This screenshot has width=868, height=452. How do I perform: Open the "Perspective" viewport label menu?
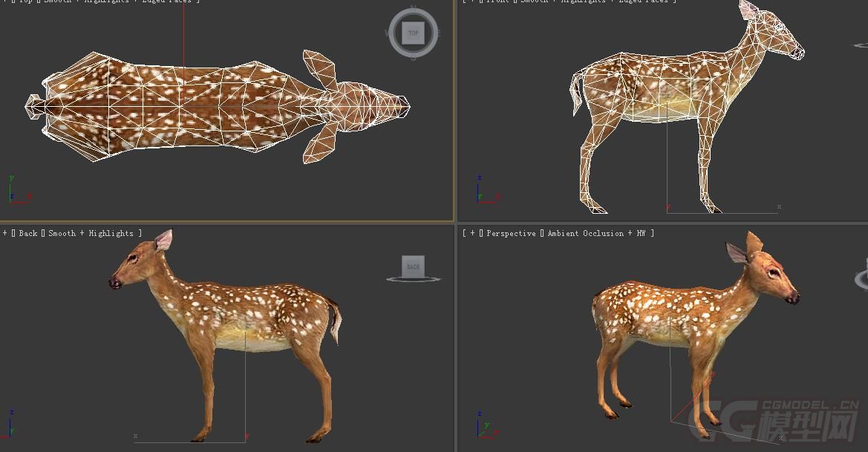(x=511, y=234)
